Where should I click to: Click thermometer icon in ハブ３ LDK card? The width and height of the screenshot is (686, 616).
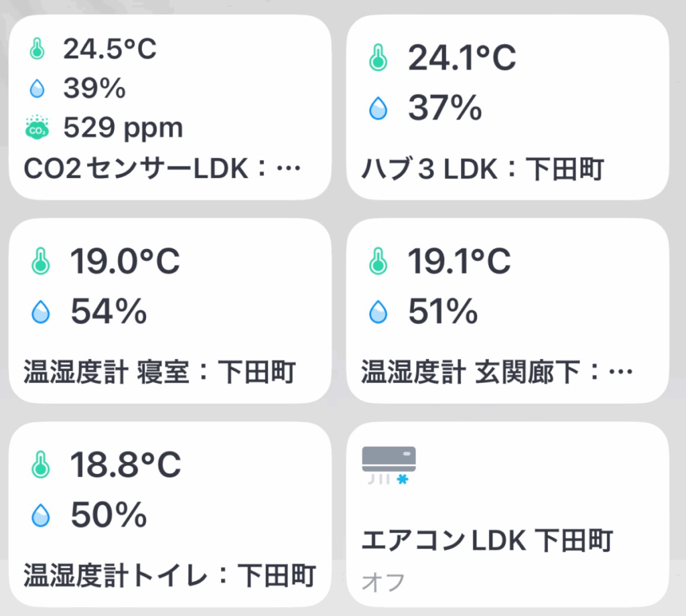(379, 59)
